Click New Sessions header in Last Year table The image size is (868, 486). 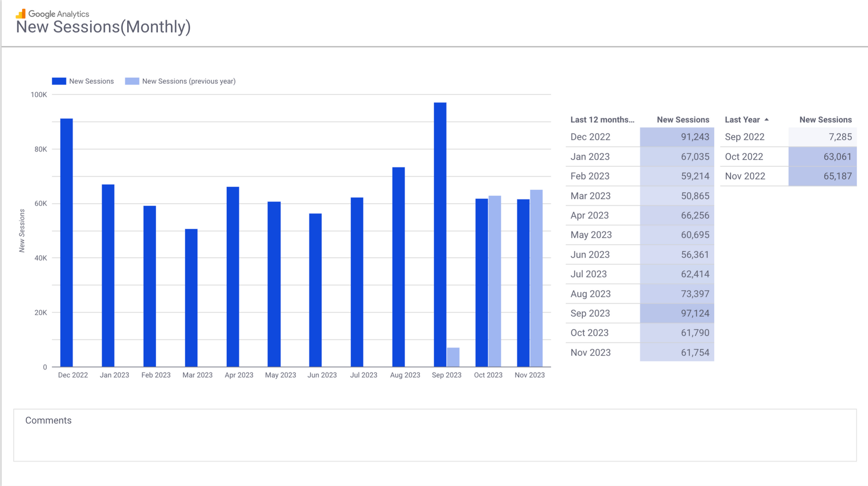pyautogui.click(x=825, y=119)
